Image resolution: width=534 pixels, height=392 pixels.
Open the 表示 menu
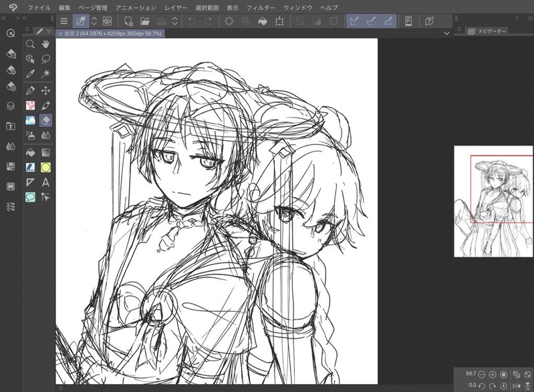pyautogui.click(x=233, y=7)
